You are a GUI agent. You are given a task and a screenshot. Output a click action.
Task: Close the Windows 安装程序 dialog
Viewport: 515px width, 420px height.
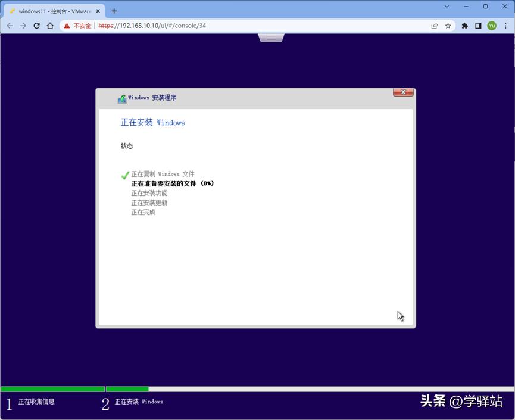click(x=403, y=92)
